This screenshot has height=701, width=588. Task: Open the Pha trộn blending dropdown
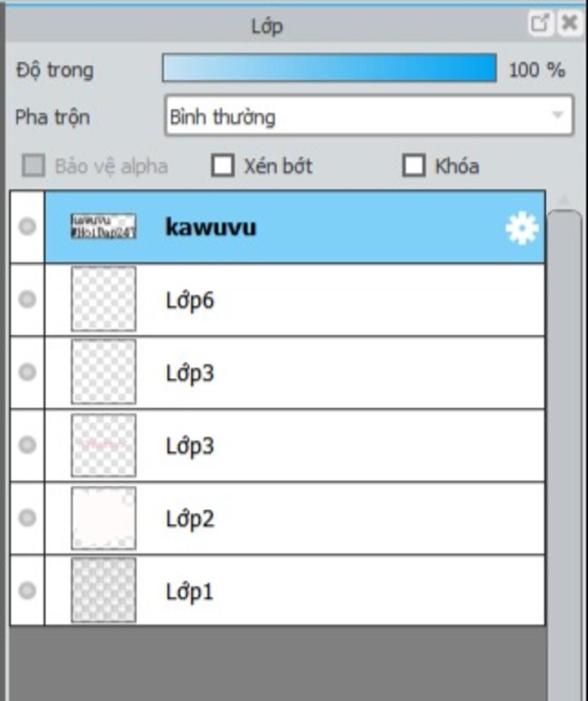[x=369, y=117]
